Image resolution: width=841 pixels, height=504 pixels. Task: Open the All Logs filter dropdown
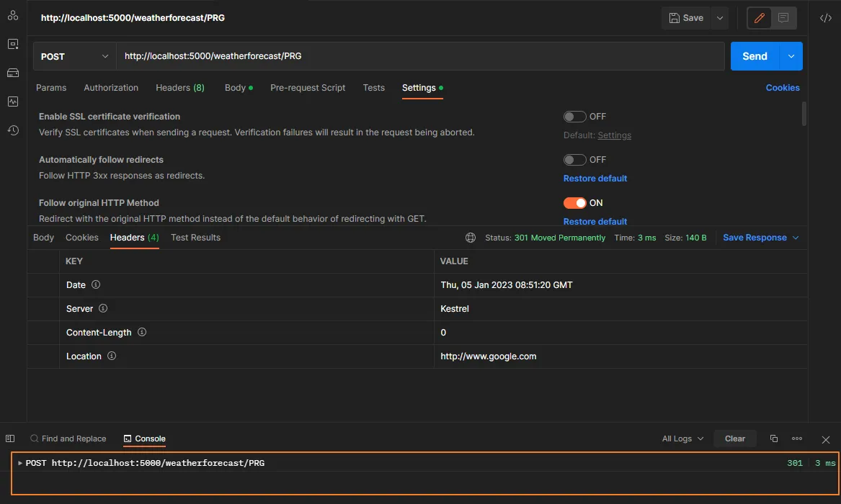pyautogui.click(x=681, y=438)
